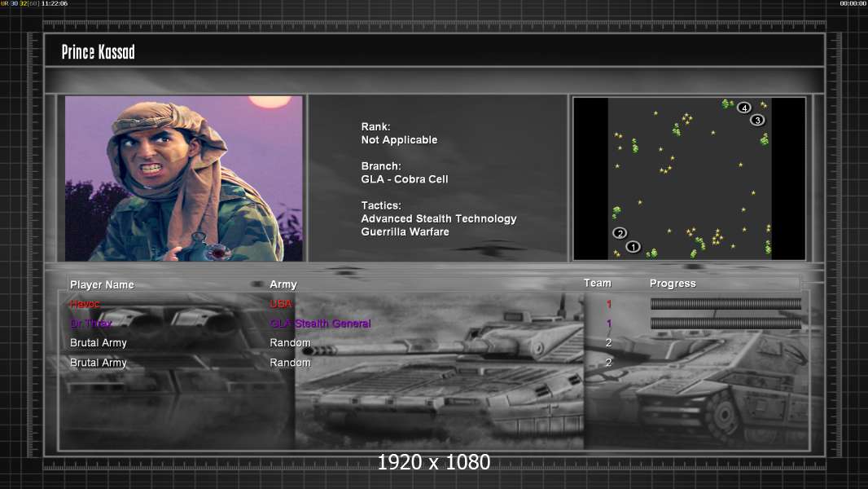Click the USA army entry
Screen dimensions: 868x489
point(281,304)
